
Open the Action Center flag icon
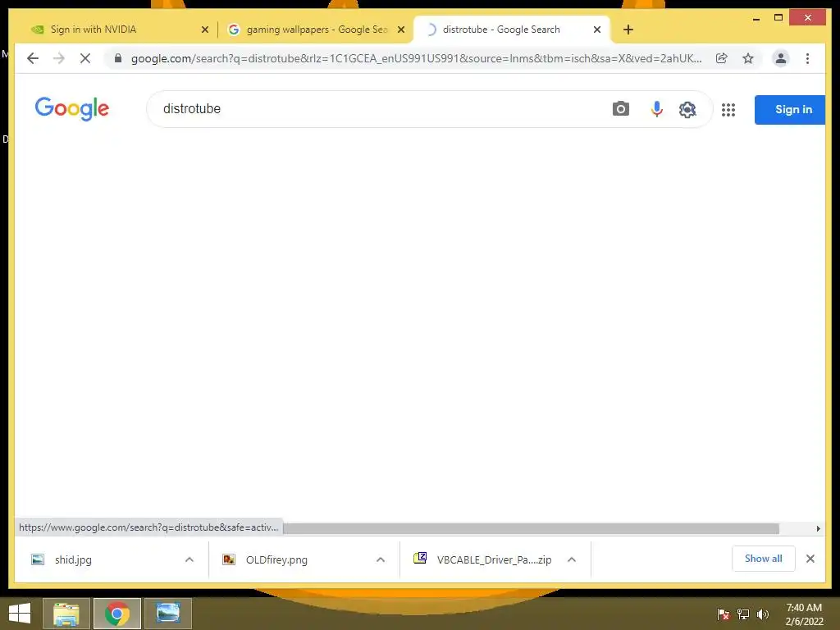click(x=724, y=614)
